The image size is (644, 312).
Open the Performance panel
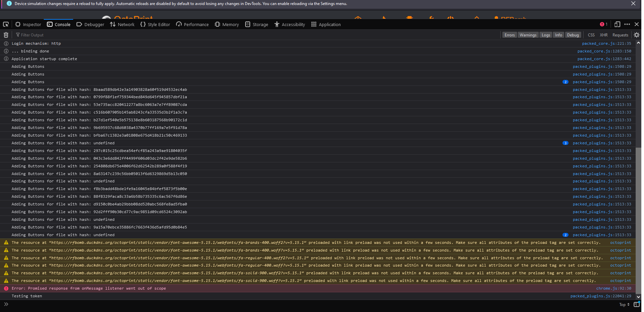[192, 24]
